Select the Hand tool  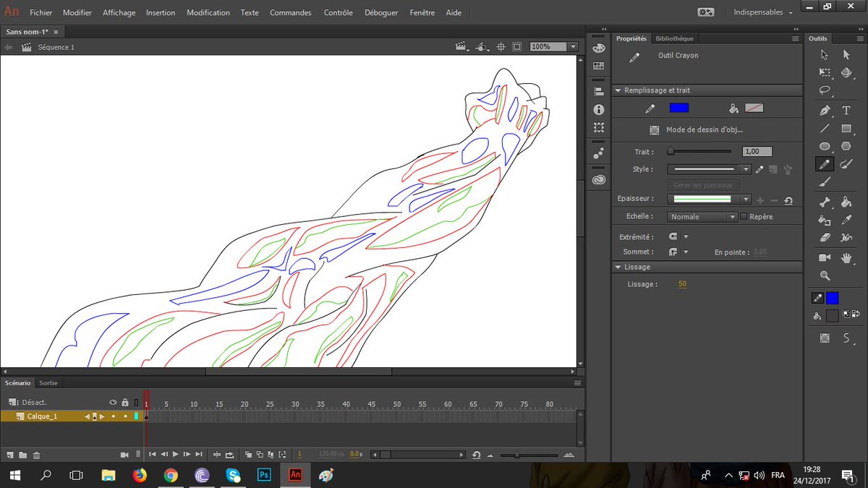pos(846,257)
